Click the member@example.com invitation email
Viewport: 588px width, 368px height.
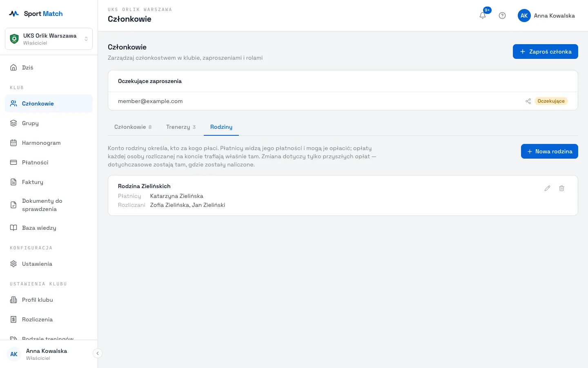(150, 101)
